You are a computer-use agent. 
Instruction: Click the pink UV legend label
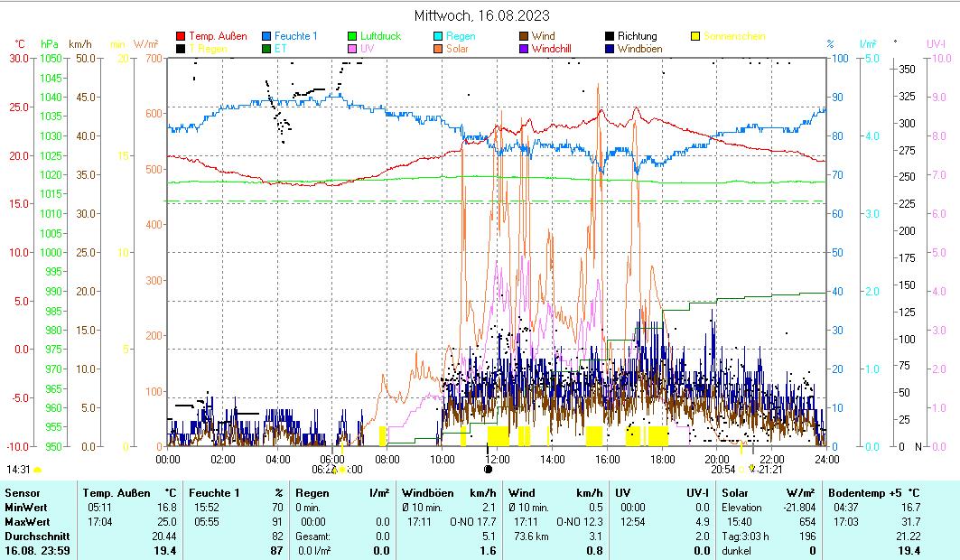(368, 49)
